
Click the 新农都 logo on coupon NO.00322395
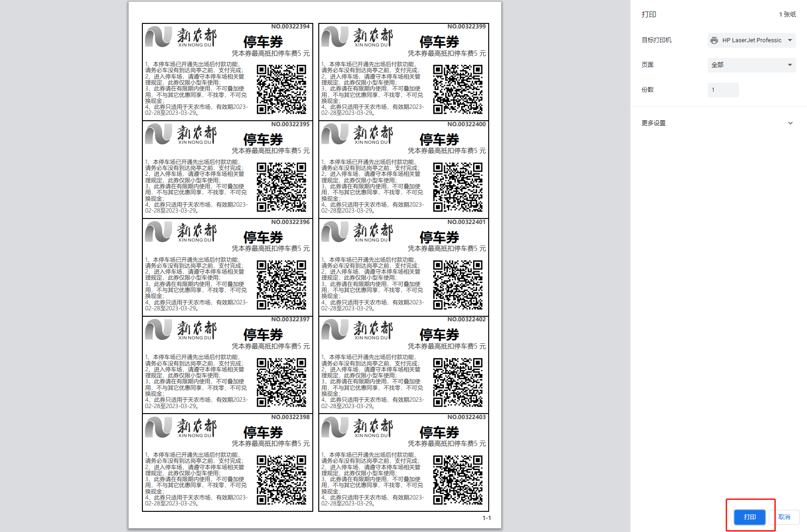[x=181, y=135]
